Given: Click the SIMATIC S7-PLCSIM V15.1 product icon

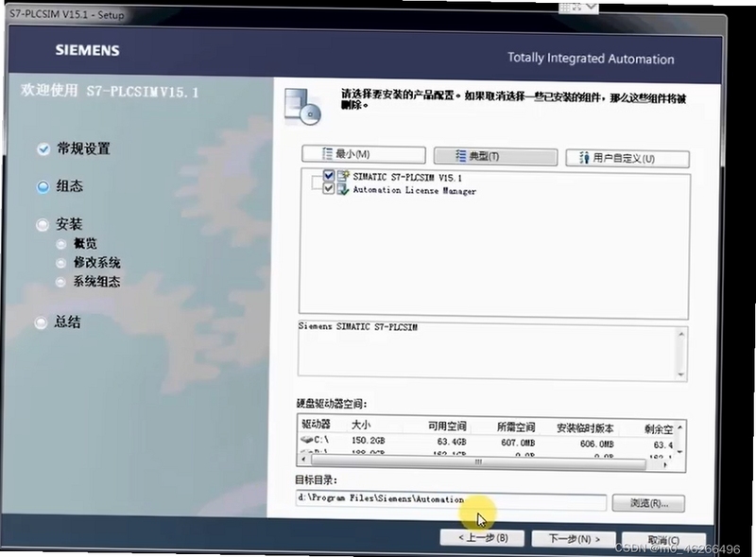Looking at the screenshot, I should [343, 176].
